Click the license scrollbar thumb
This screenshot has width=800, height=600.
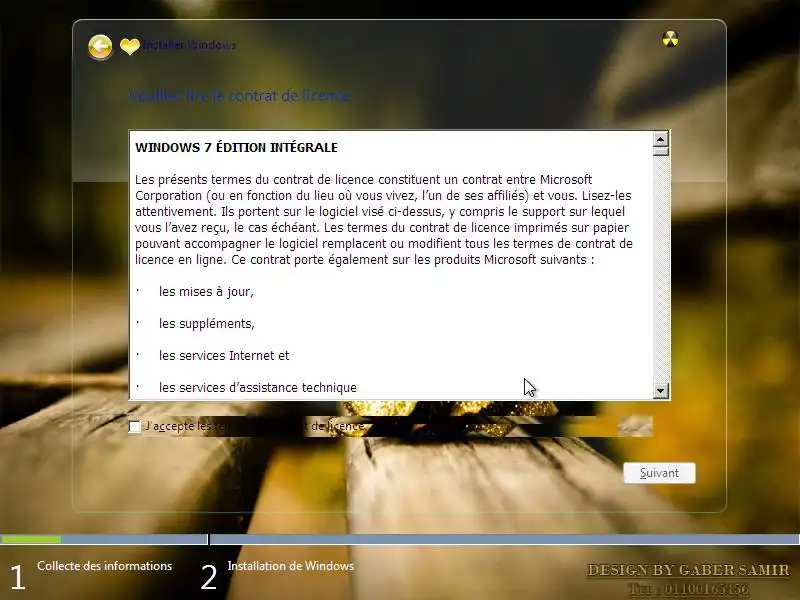pos(661,152)
